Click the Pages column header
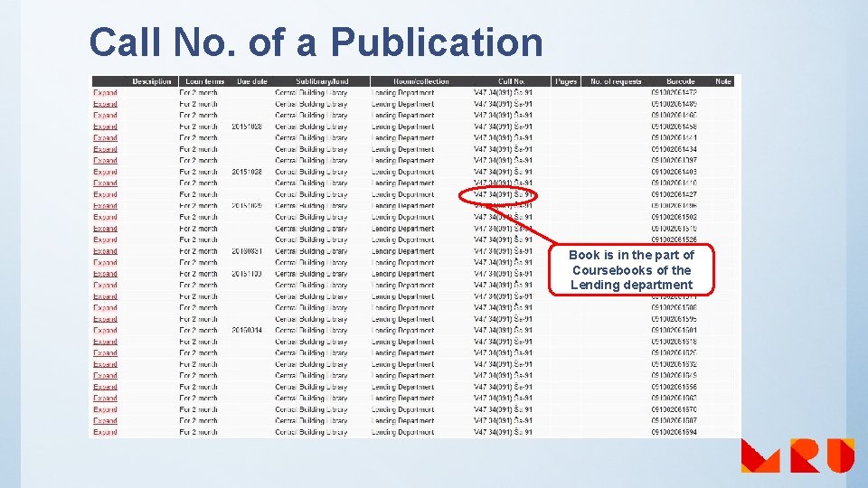The width and height of the screenshot is (868, 488). [x=566, y=81]
